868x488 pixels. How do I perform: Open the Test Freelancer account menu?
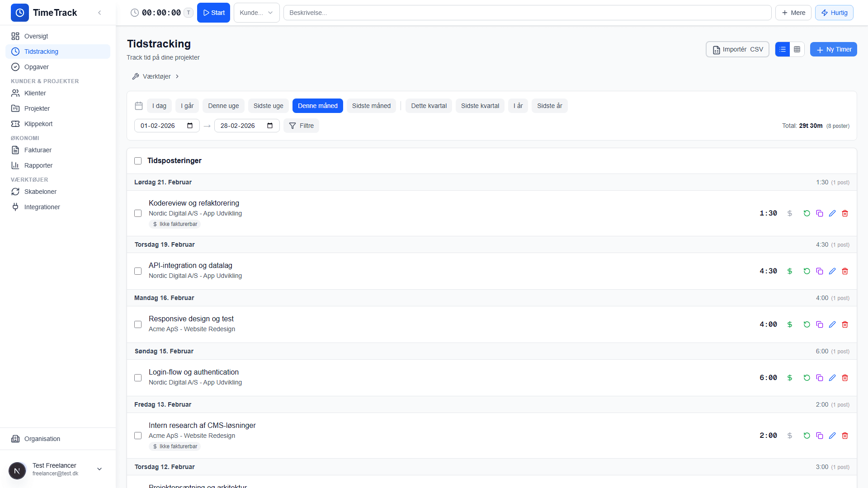58,469
